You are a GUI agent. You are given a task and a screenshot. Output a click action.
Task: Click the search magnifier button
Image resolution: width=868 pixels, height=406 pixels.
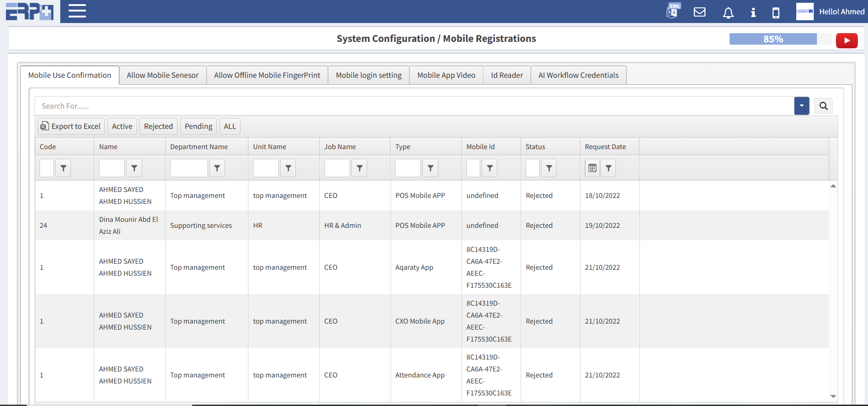point(823,106)
